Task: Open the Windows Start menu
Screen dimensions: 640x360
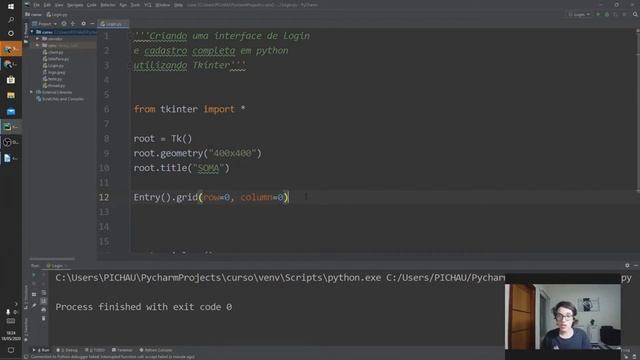Action: tap(11, 6)
